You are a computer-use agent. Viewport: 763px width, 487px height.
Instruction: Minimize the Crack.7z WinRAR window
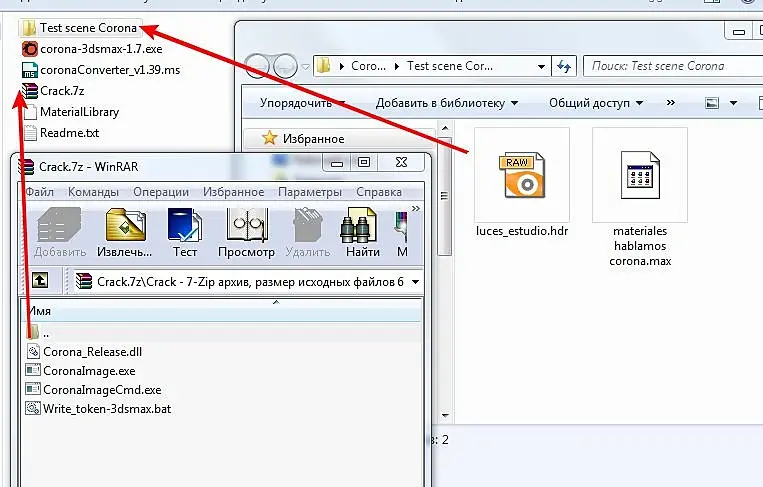[337, 162]
